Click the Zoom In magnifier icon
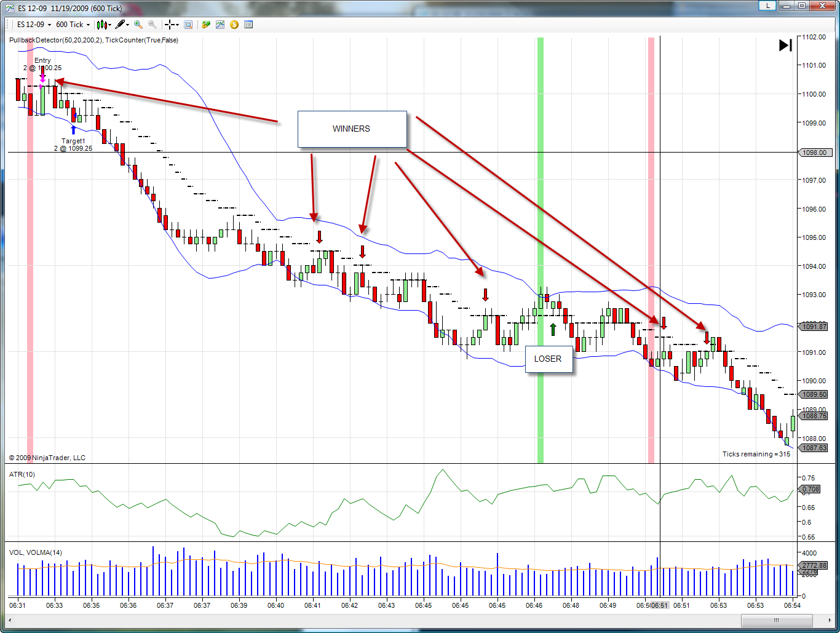 click(x=138, y=25)
